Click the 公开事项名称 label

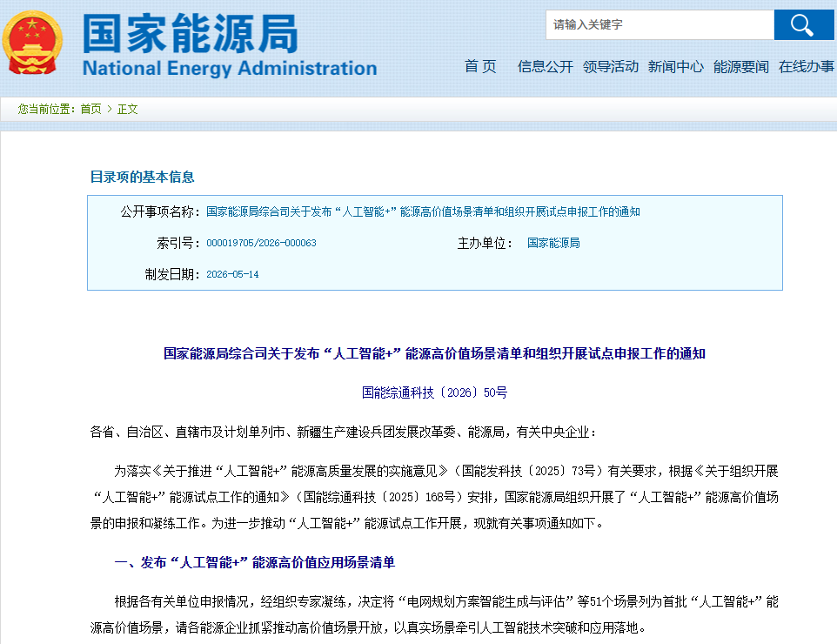(x=160, y=212)
